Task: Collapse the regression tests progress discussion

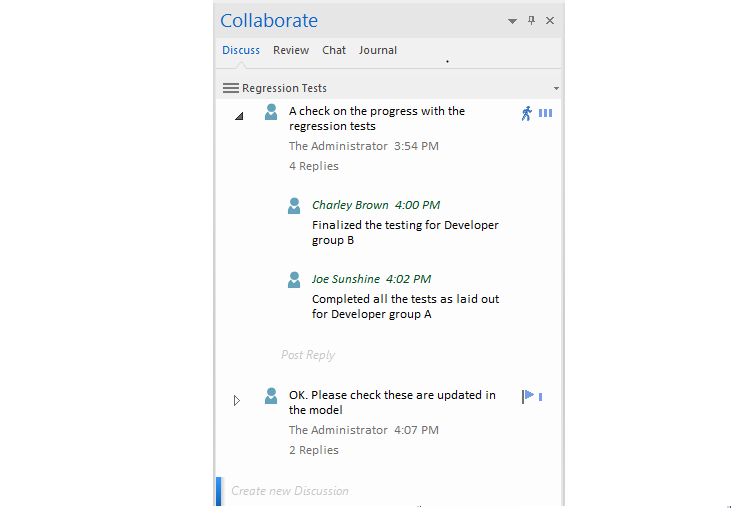Action: coord(239,116)
